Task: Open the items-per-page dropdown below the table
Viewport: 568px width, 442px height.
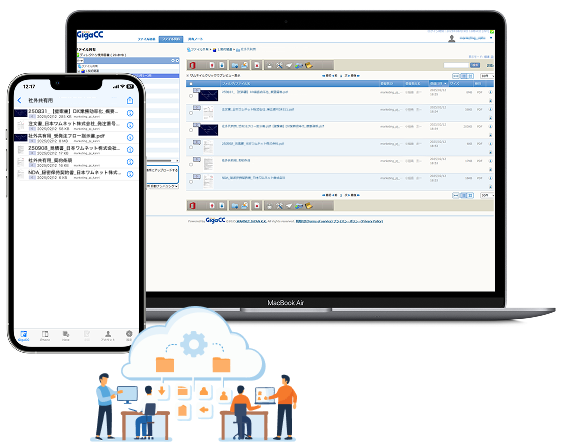Action: tap(487, 195)
